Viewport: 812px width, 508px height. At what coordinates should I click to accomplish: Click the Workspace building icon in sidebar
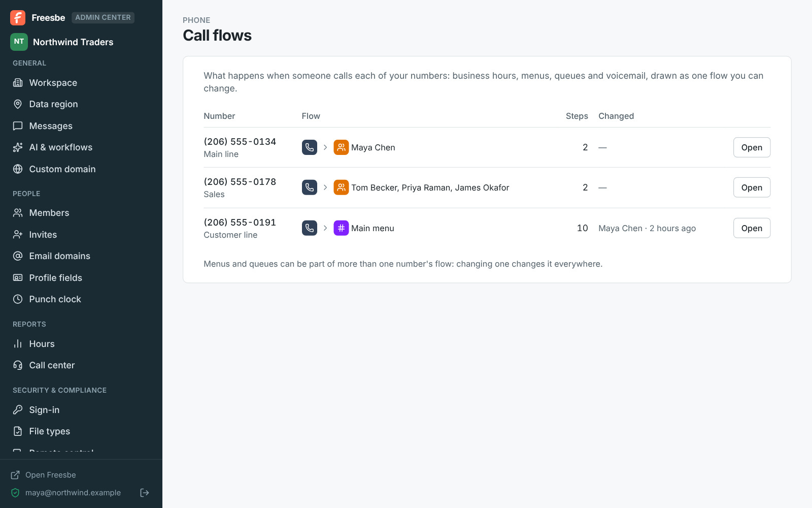click(18, 83)
